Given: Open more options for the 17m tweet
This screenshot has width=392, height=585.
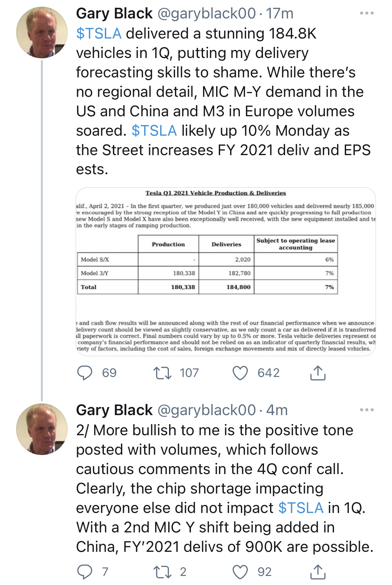Looking at the screenshot, I should click(x=367, y=13).
